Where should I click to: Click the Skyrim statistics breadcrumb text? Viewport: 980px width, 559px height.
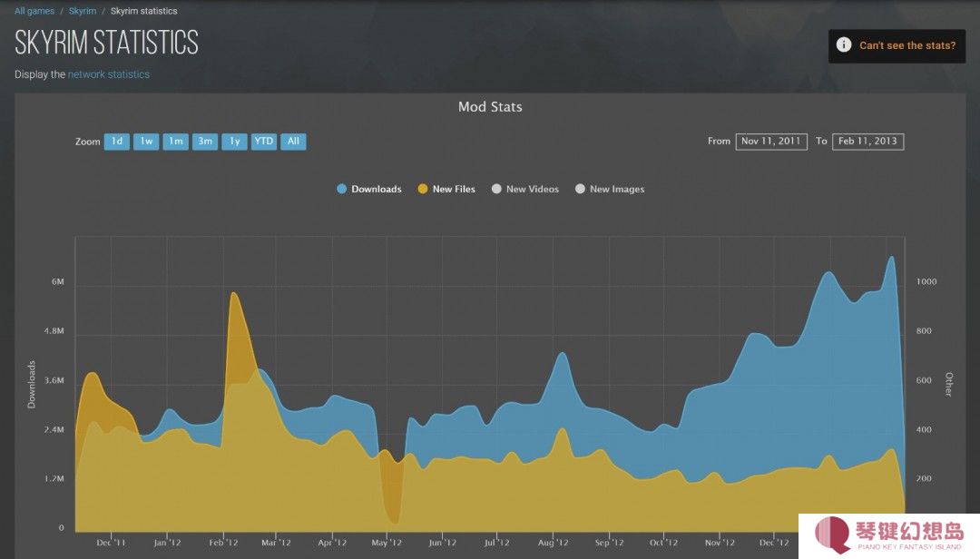click(143, 11)
